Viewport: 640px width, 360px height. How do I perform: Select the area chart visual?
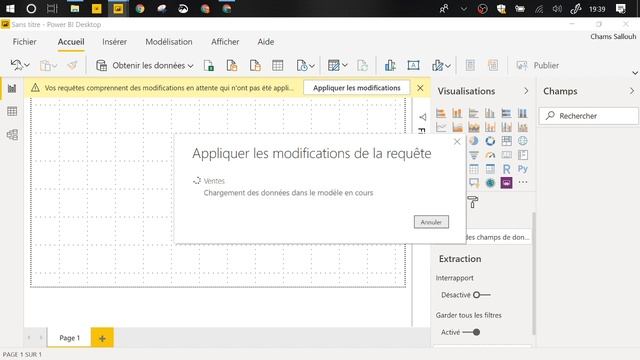(x=457, y=127)
